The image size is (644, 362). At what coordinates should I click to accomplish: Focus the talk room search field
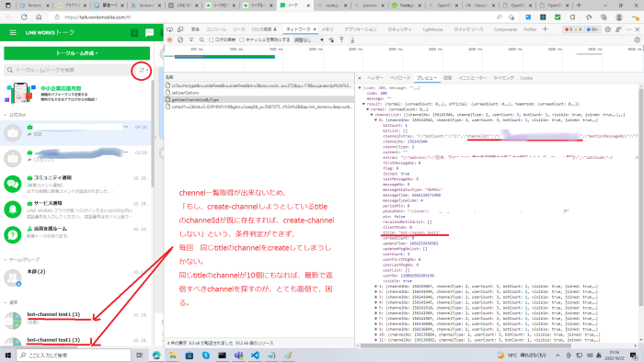click(70, 70)
